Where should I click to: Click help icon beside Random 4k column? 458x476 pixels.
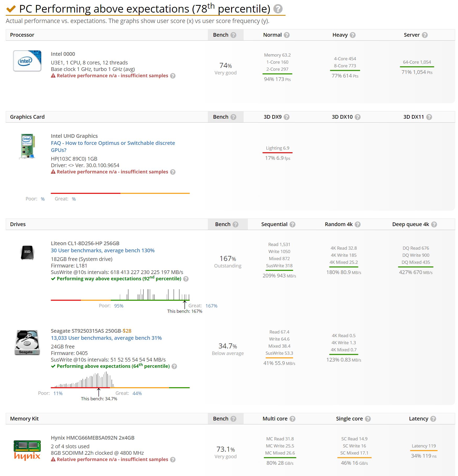tap(358, 225)
